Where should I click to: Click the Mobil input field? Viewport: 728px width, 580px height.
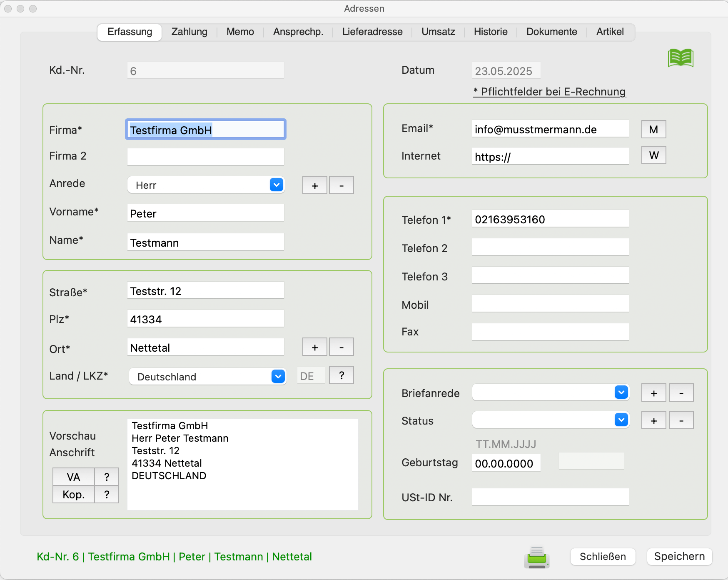coord(551,303)
